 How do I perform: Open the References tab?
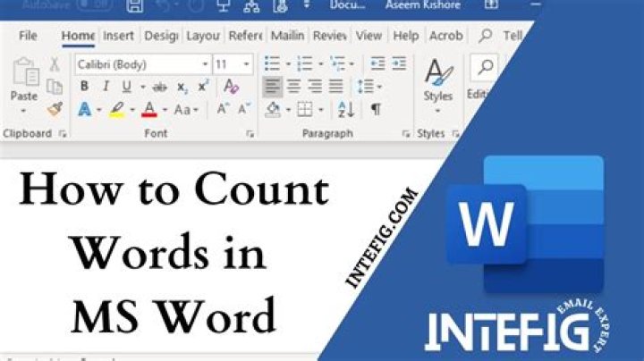pos(245,36)
